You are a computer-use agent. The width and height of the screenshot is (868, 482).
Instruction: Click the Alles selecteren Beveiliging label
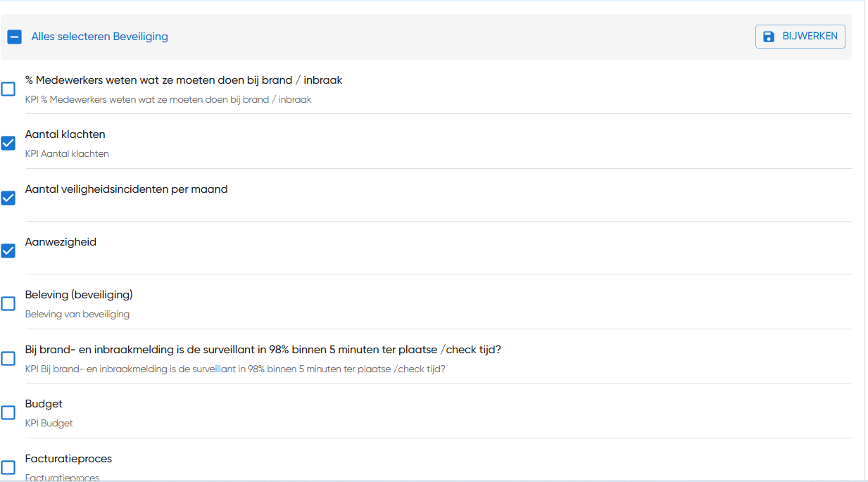(99, 37)
